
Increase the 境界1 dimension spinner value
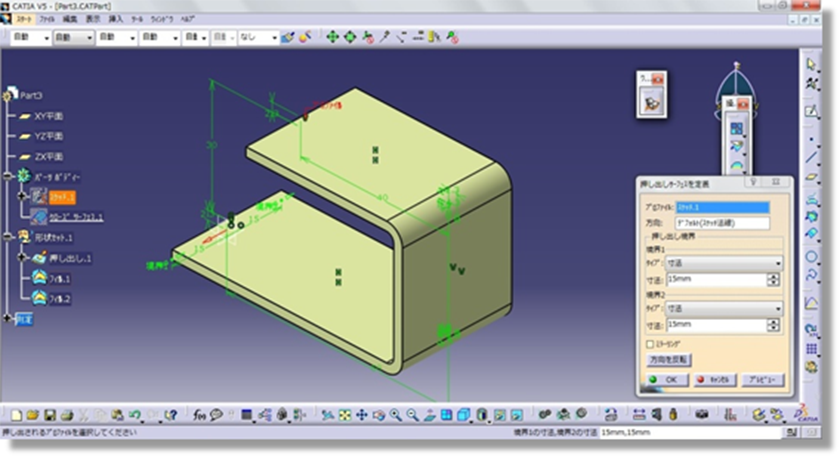pos(773,276)
